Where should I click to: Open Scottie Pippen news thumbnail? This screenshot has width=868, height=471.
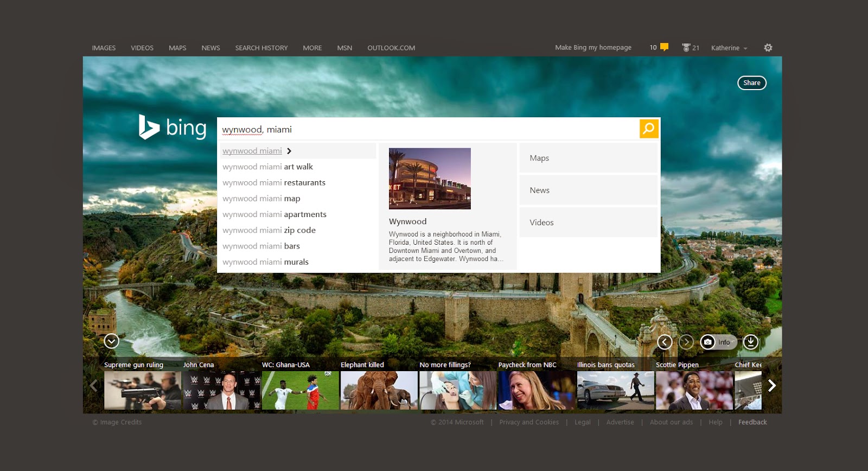(x=694, y=390)
